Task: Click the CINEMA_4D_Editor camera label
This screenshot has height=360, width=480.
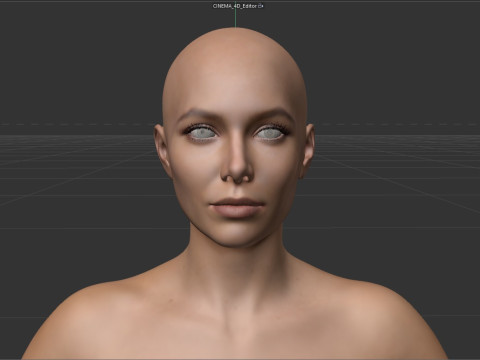Action: [235, 6]
